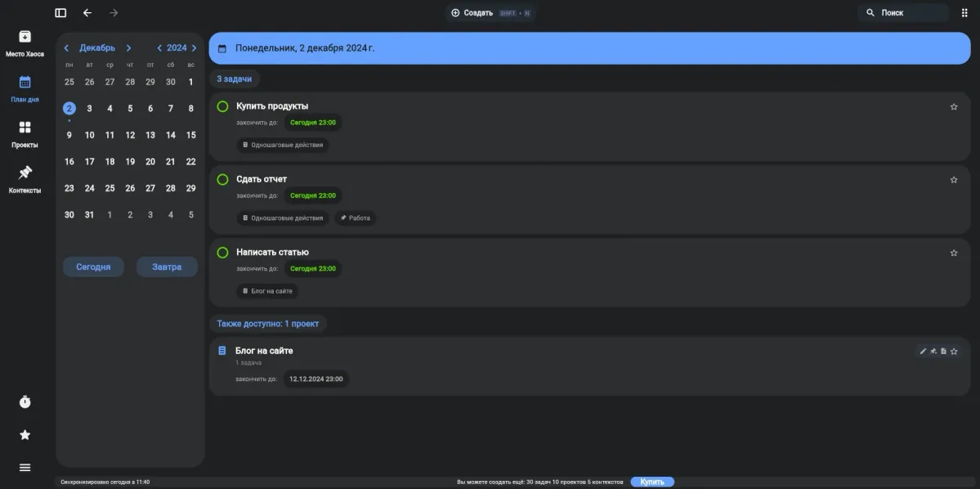Screen dimensions: 980x489
Task: Check off the Сдать отчет task
Action: (x=222, y=180)
